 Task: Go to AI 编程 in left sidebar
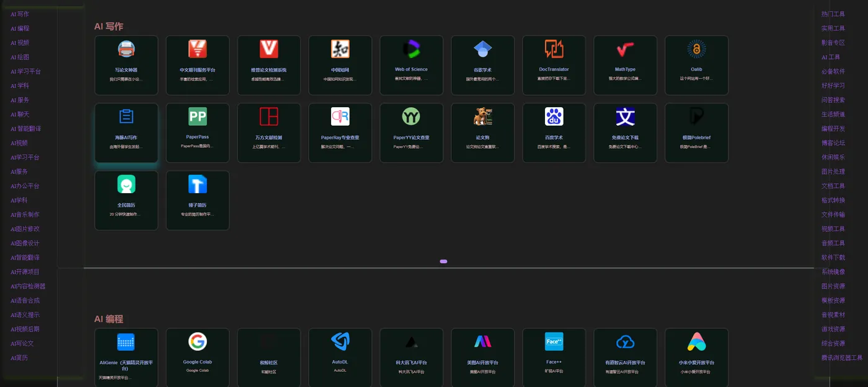point(20,28)
